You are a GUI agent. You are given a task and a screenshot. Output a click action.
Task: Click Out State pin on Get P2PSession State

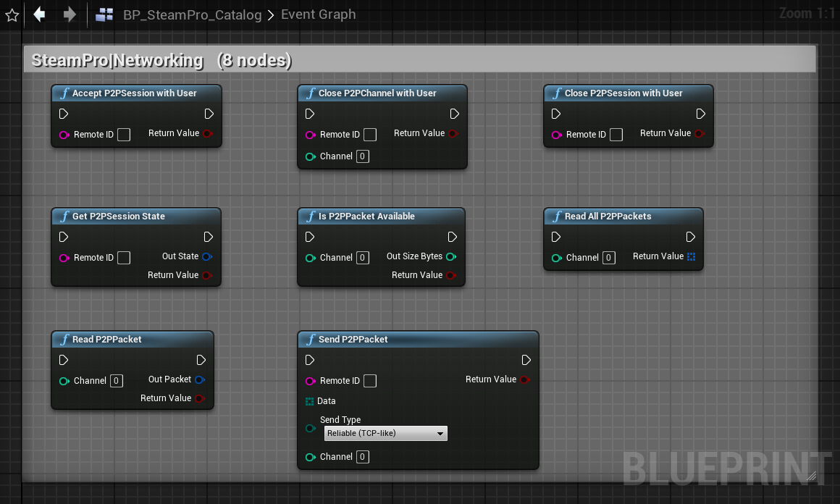(x=207, y=256)
